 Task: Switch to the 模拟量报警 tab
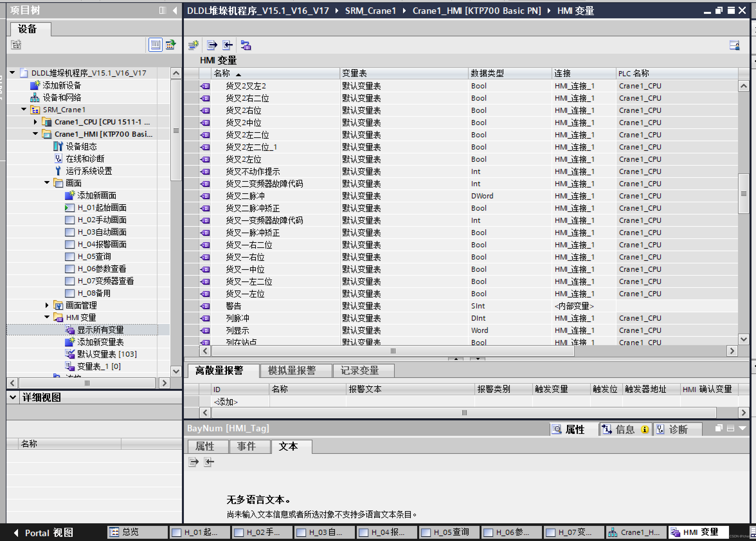coord(292,371)
